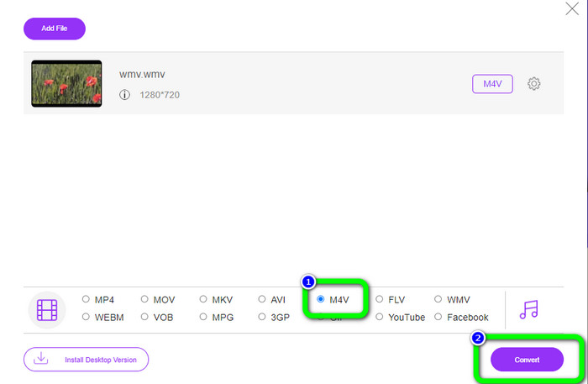Open the wmv.wmv video thumbnail
The image size is (588, 384).
pos(66,83)
